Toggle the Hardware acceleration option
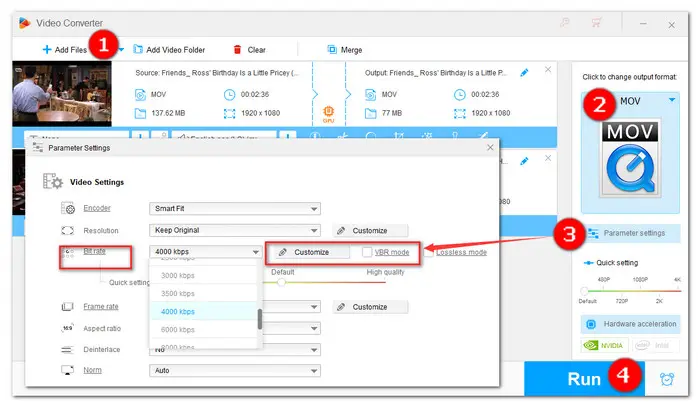The height and width of the screenshot is (407, 700). click(x=630, y=325)
